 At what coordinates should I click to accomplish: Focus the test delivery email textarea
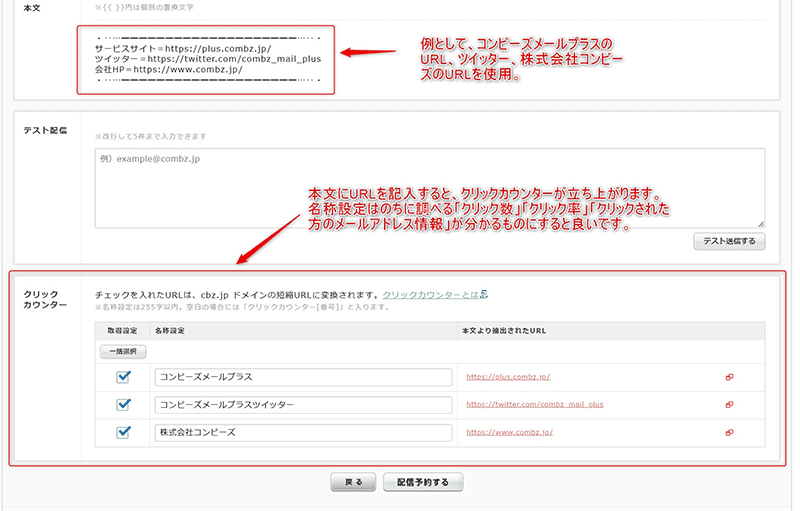point(430,188)
